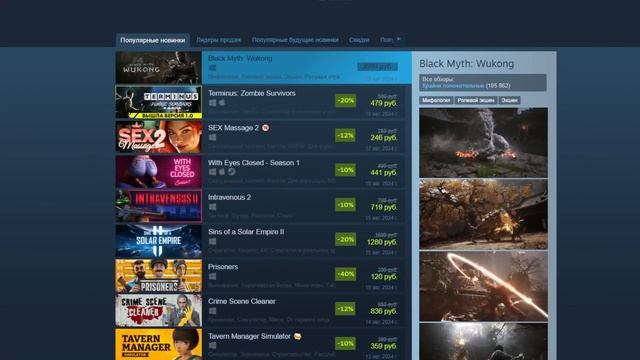
Task: Click the Terminus capsule image in the list
Action: [158, 102]
